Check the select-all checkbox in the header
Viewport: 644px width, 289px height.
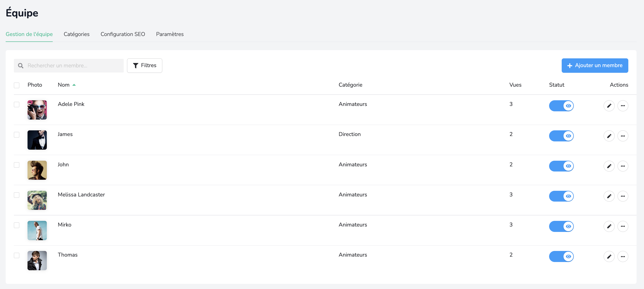(17, 85)
